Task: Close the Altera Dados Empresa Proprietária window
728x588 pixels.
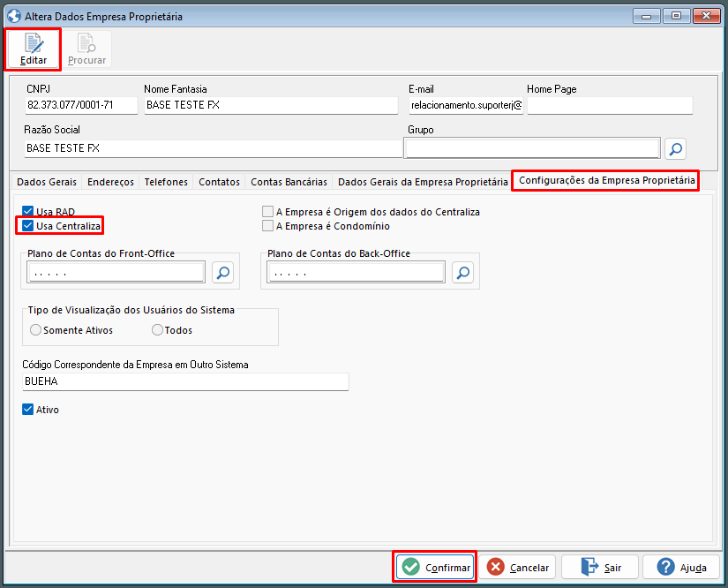Action: coord(706,16)
